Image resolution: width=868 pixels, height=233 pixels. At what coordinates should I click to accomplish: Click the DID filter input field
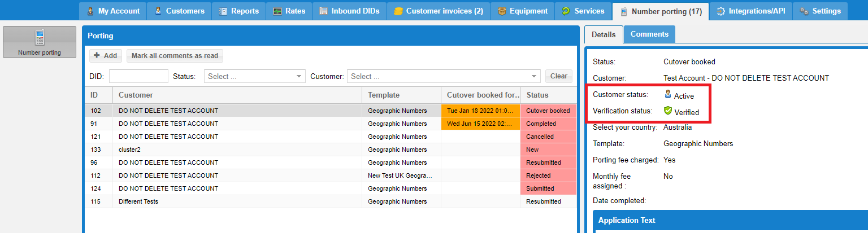pos(138,76)
